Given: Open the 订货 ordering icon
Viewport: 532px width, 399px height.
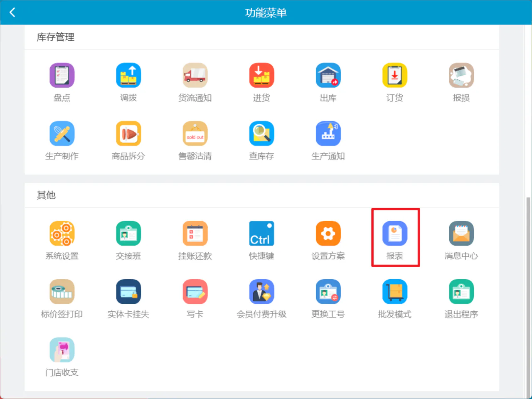Looking at the screenshot, I should coord(394,75).
